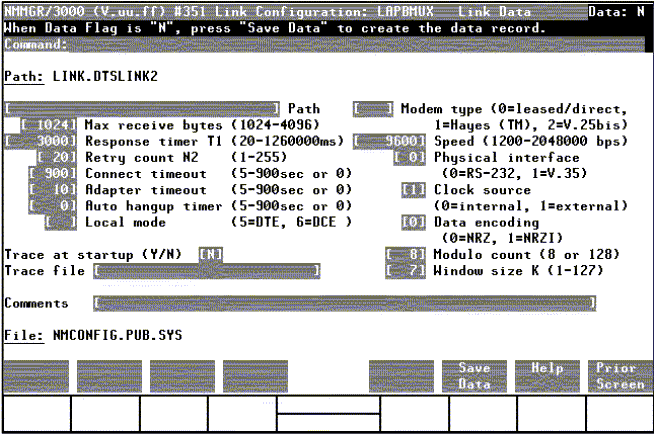Click the Trace file input field
The width and height of the screenshot is (654, 434).
206,271
